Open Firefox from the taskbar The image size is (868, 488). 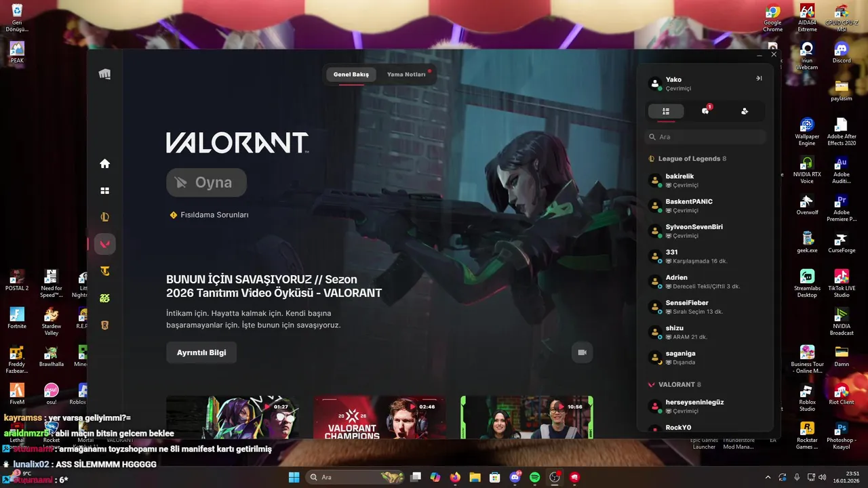(x=455, y=477)
